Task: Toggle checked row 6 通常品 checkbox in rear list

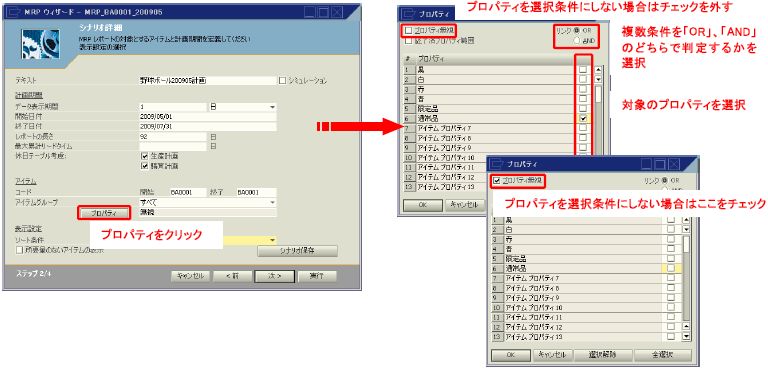Action: [x=582, y=118]
